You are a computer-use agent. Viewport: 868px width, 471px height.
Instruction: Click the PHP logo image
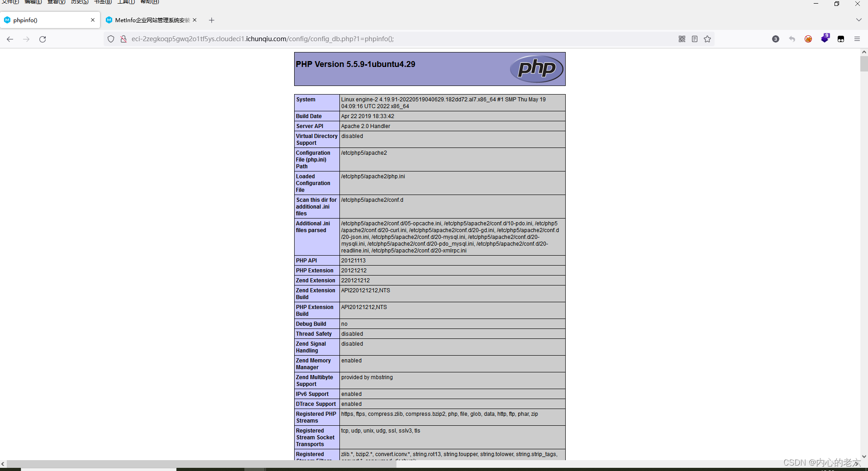point(536,69)
